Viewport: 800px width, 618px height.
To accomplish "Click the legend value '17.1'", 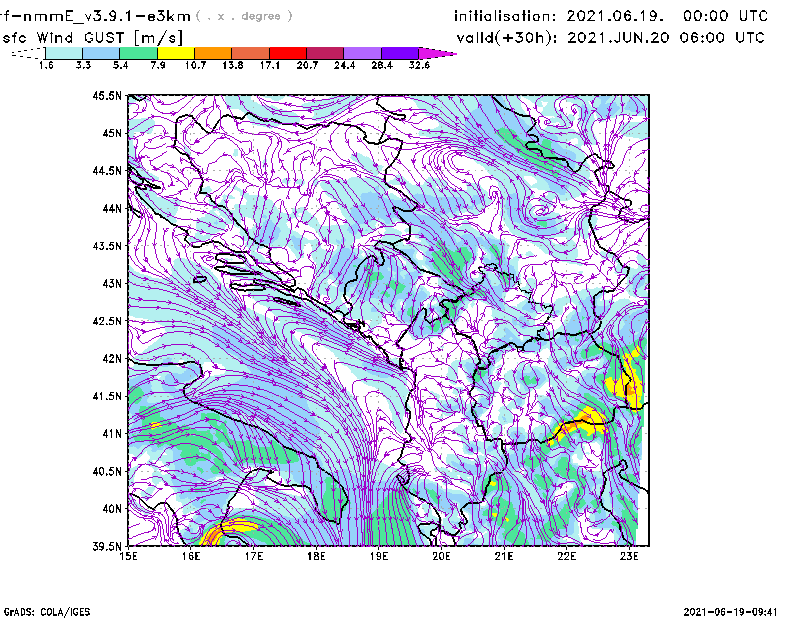I will pyautogui.click(x=269, y=65).
